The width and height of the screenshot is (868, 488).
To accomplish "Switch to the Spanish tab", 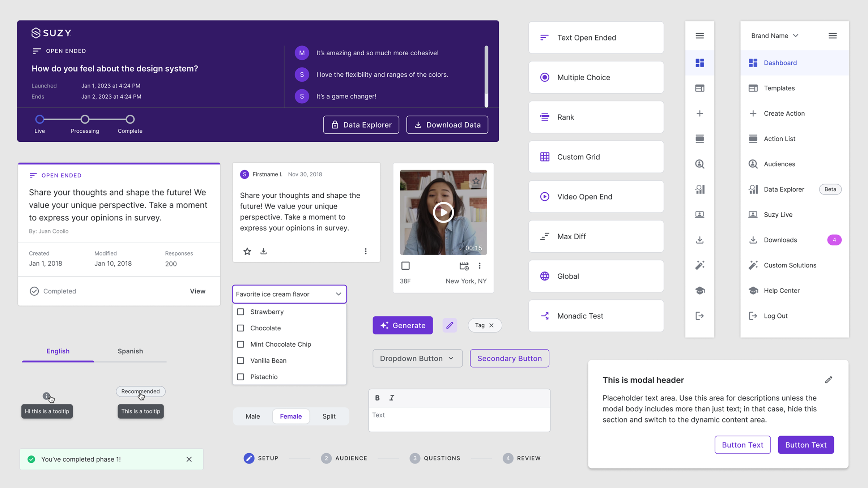I will 130,351.
